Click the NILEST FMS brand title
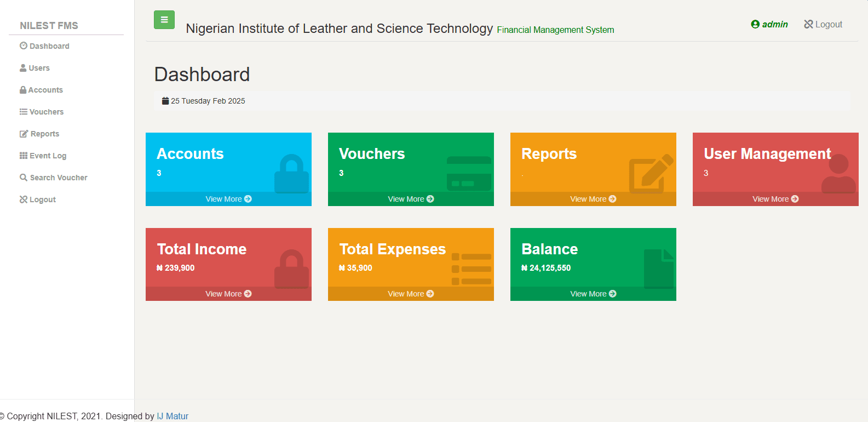The height and width of the screenshot is (422, 868). pos(49,26)
